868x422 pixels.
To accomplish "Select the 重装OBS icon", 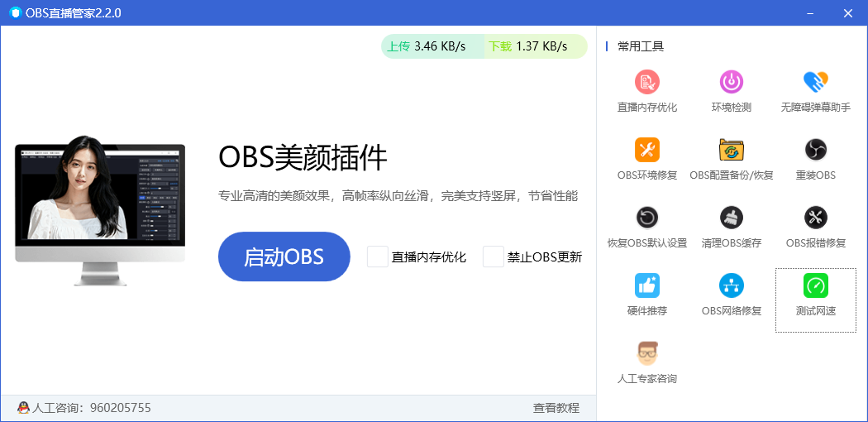I will tap(816, 150).
